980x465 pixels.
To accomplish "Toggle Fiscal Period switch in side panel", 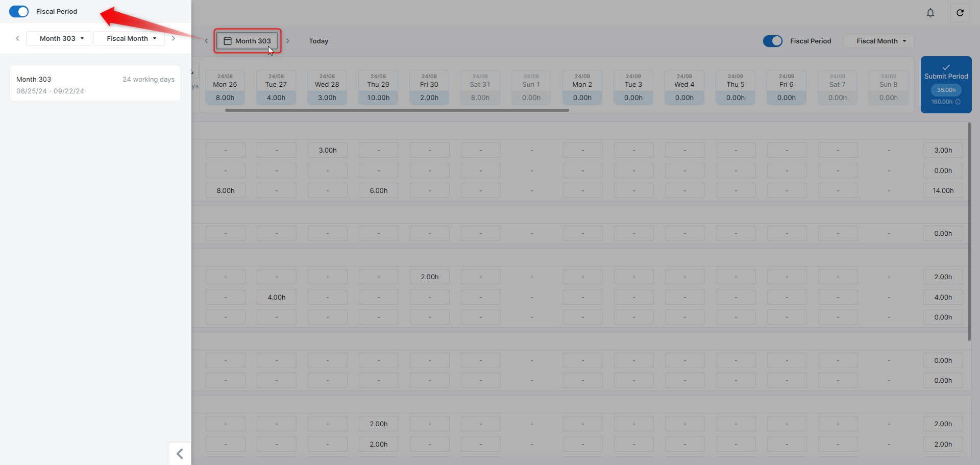I will coord(19,11).
